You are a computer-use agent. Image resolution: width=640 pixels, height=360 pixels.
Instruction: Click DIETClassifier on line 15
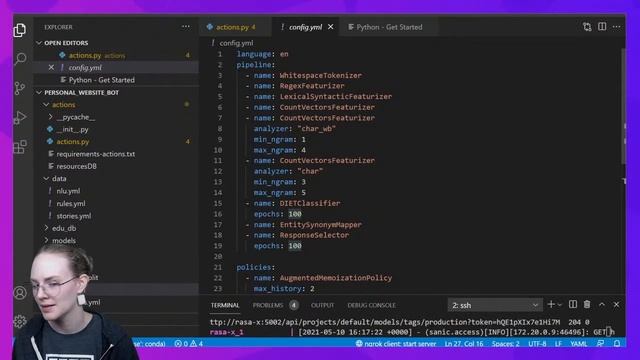310,203
